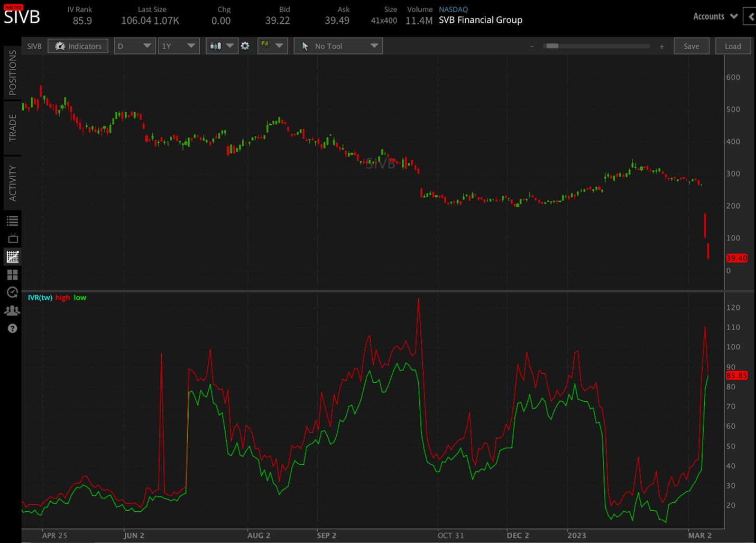756x543 pixels.
Task: Select the chart icon in the sidebar
Action: [12, 256]
